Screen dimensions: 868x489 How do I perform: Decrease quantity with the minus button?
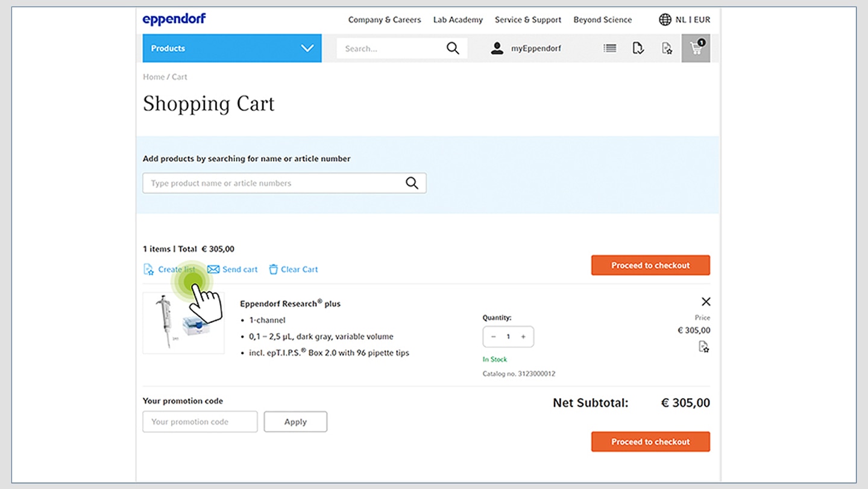(494, 337)
